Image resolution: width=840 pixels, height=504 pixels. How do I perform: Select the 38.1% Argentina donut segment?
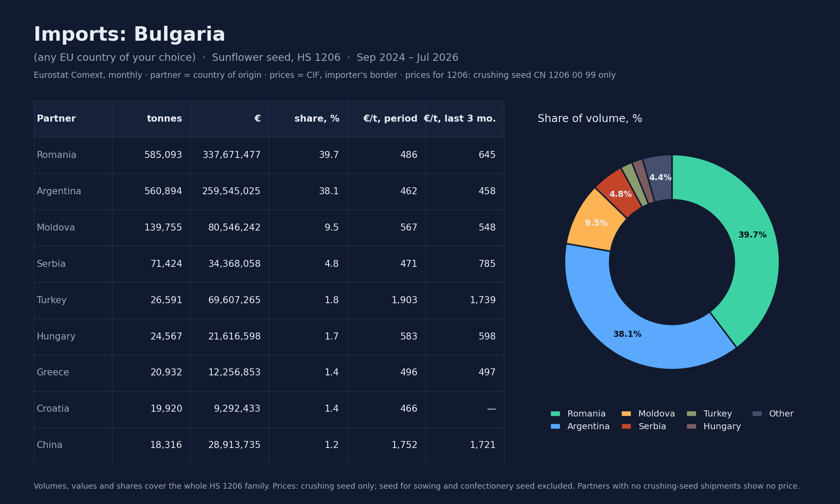(627, 334)
